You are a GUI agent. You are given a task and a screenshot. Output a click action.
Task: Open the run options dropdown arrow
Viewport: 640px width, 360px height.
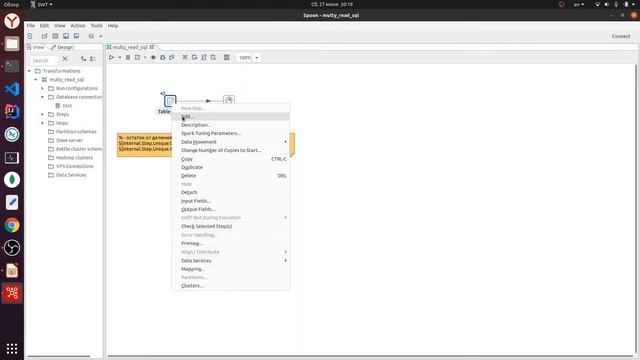(x=120, y=58)
